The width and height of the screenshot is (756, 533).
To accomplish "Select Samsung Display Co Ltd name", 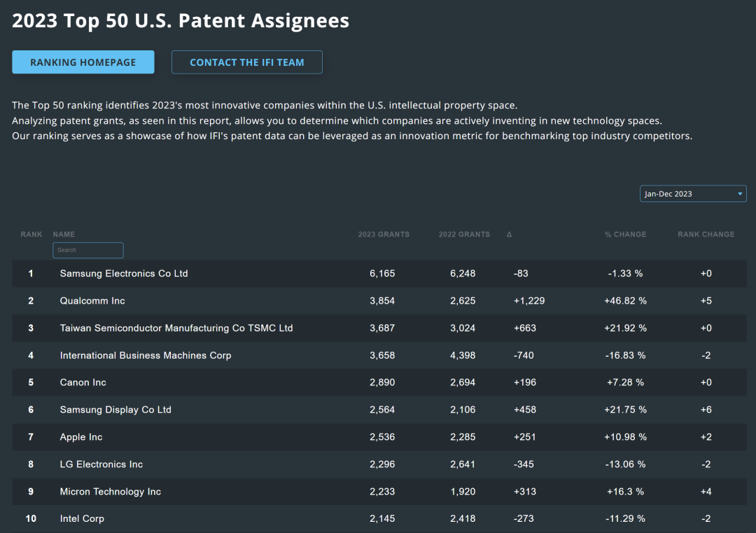I will [115, 410].
